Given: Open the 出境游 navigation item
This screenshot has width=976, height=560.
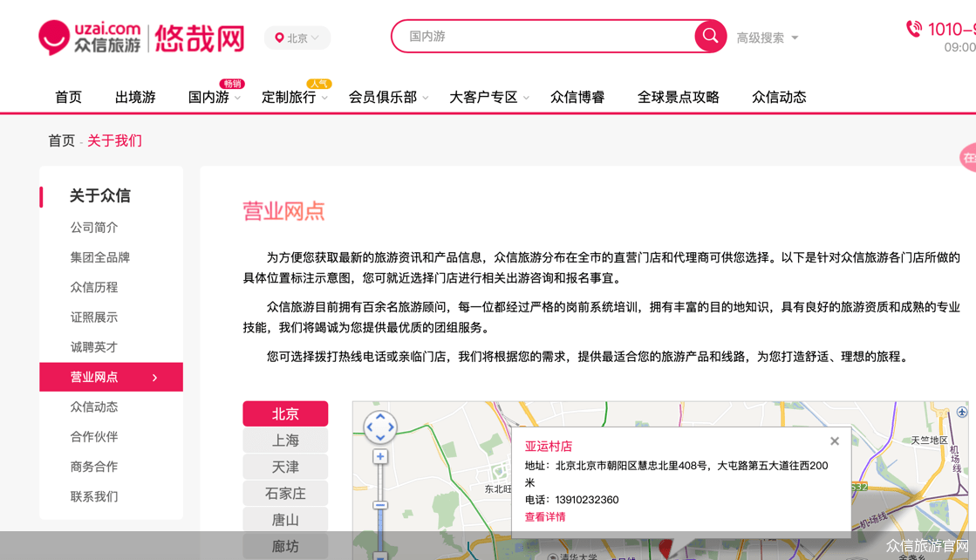Looking at the screenshot, I should pyautogui.click(x=135, y=97).
